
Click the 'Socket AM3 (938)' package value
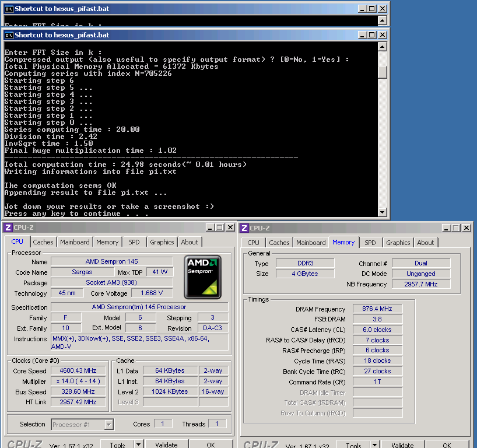[111, 282]
